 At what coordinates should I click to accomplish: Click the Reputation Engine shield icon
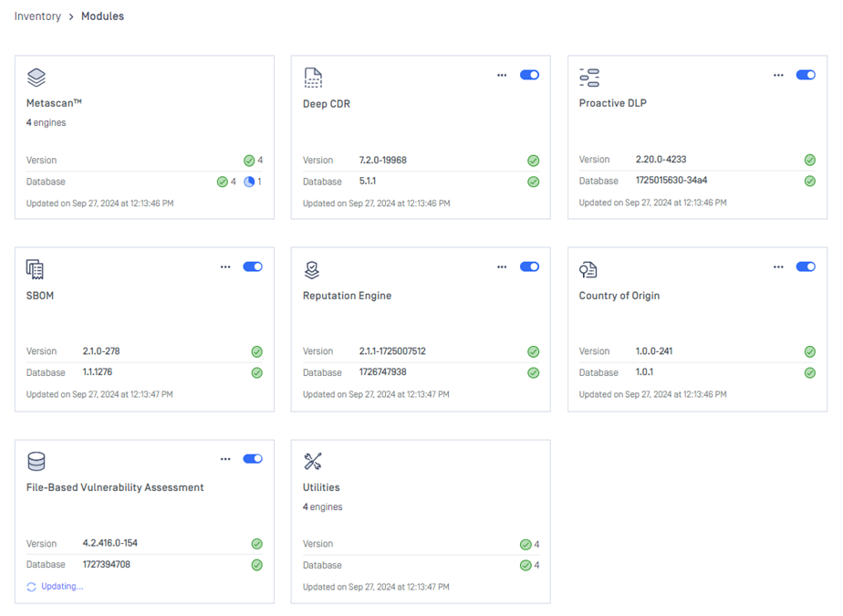[x=312, y=269]
